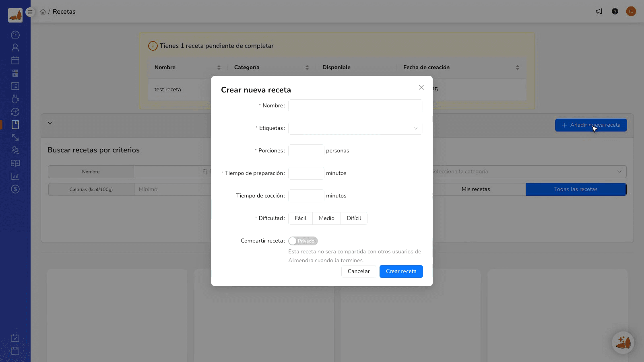The image size is (644, 362).
Task: Click the 'Nombre' search label box
Action: (91, 172)
